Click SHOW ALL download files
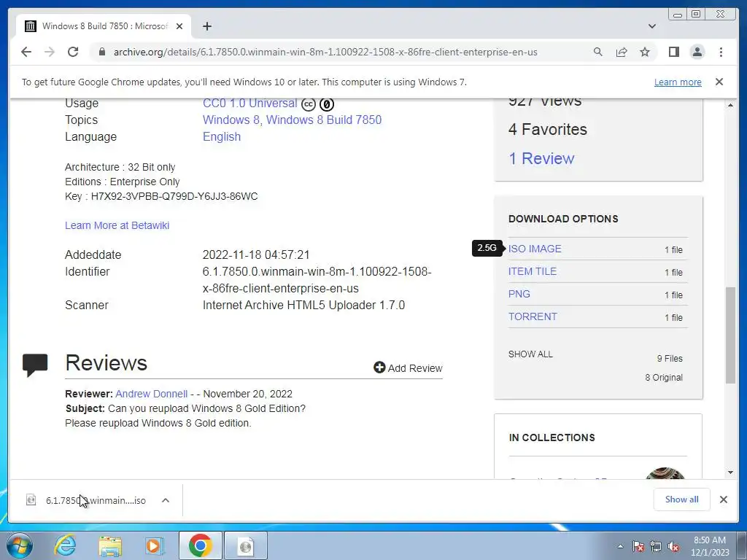 [x=530, y=354]
